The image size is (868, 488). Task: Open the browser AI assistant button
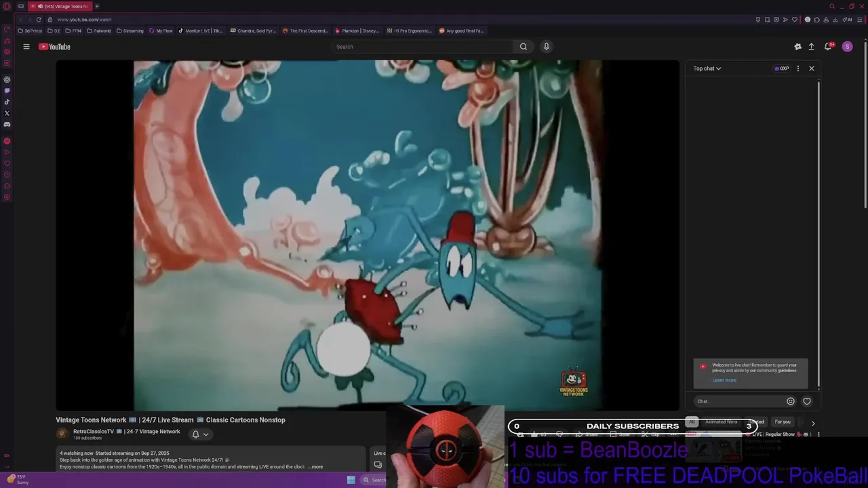848,20
